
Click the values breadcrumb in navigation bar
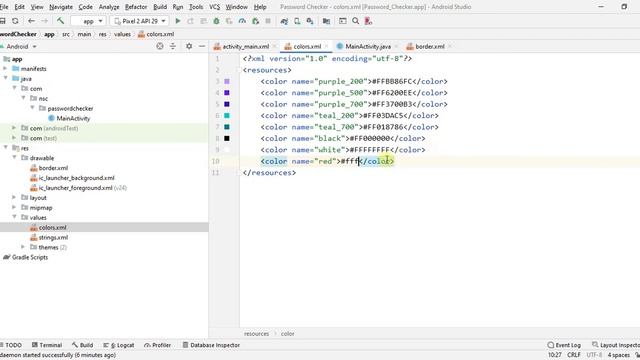[x=122, y=34]
